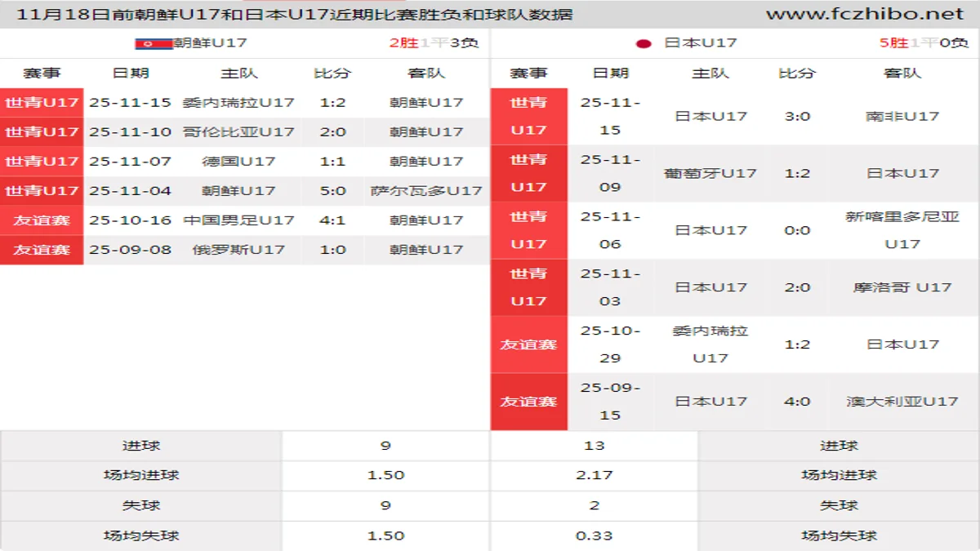Select the 世青U17 badge beside Japan vs 南非U17
Image resolution: width=980 pixels, height=551 pixels.
tap(528, 117)
